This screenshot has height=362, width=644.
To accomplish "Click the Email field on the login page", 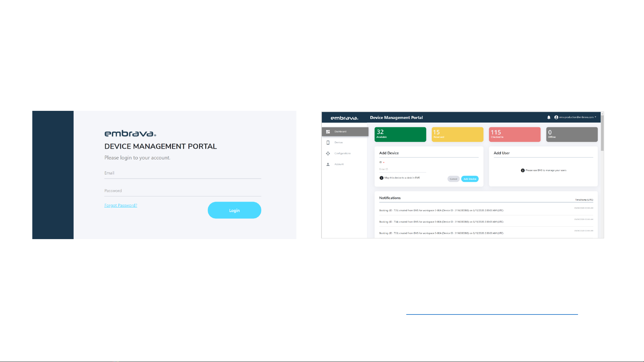I will 183,173.
